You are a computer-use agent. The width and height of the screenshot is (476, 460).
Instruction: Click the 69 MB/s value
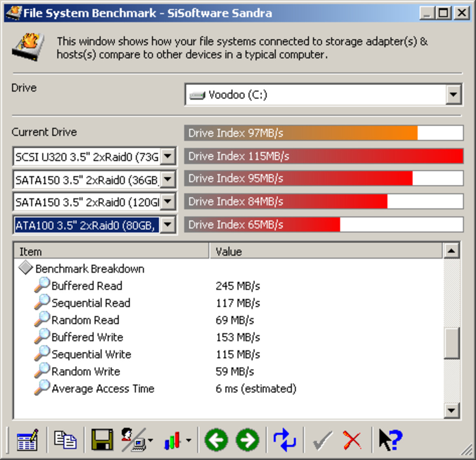[x=235, y=320]
